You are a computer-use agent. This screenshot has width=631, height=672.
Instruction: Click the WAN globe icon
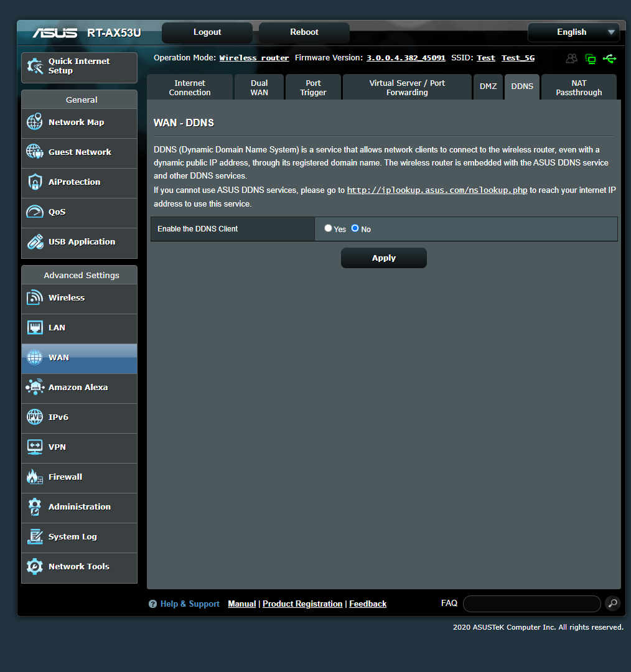(x=35, y=357)
